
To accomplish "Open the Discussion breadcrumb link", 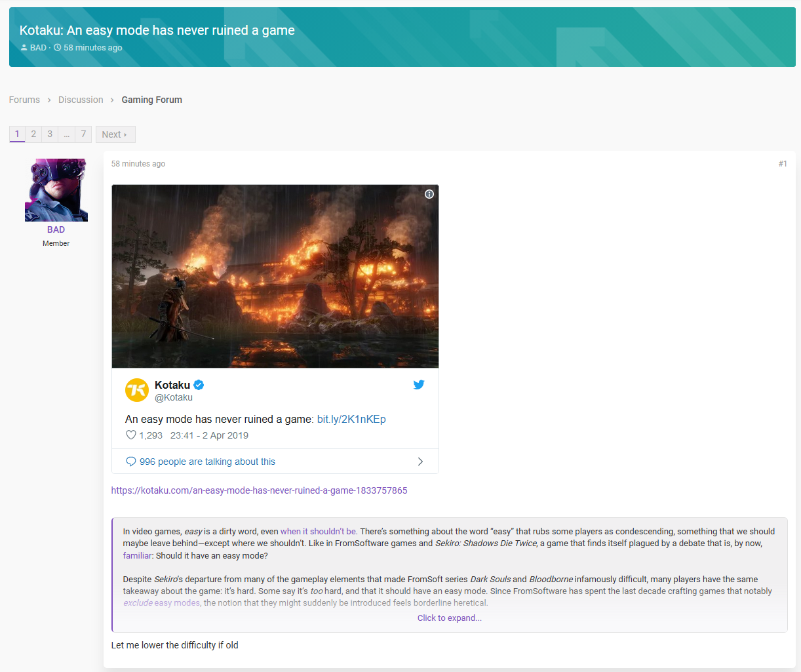I will coord(81,100).
